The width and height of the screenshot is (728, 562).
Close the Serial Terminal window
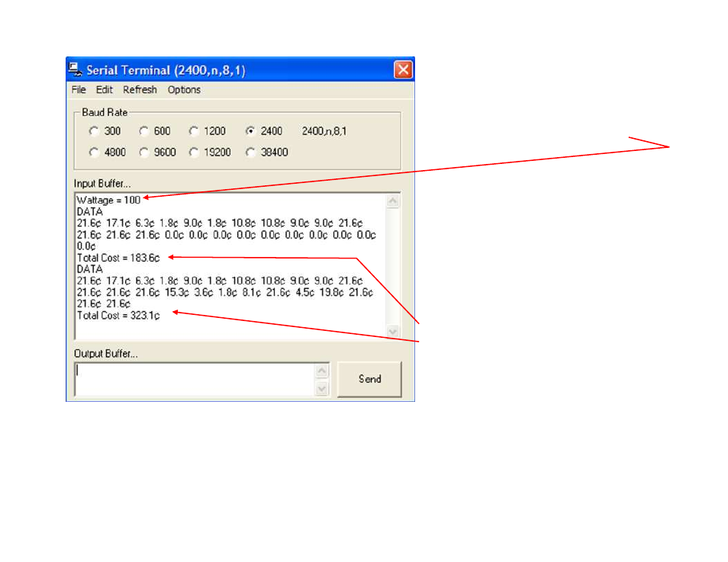pos(402,70)
